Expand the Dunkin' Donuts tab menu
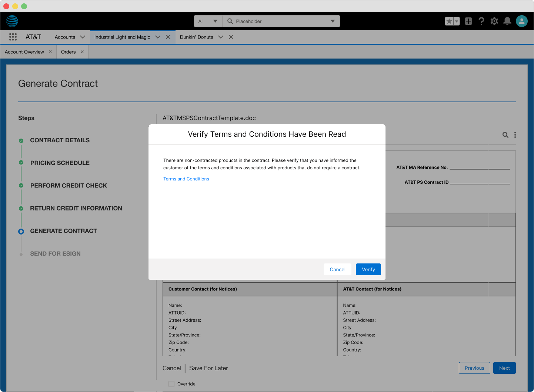 click(221, 37)
